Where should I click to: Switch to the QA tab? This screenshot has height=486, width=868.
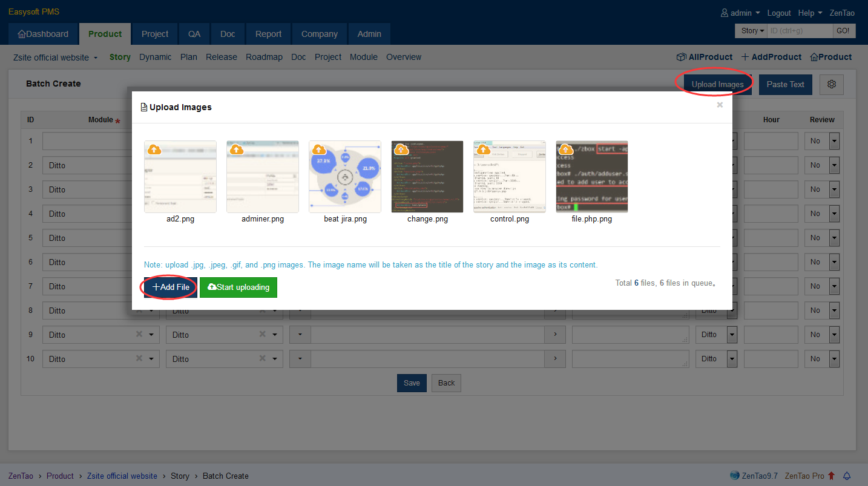(194, 34)
